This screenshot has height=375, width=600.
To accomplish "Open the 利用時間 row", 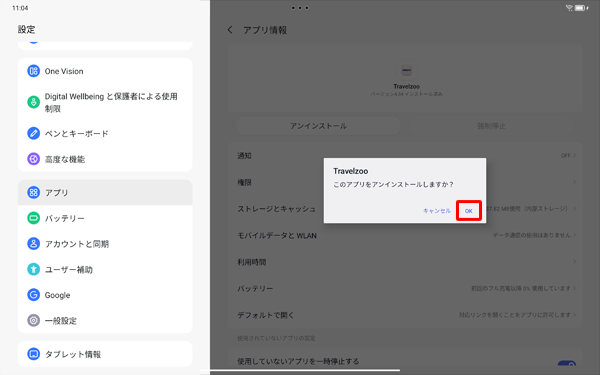I will [x=406, y=262].
